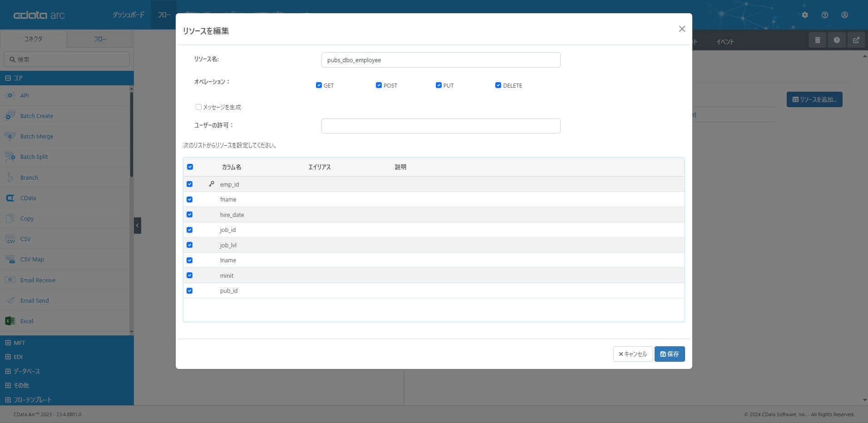Open the help question mark icon
This screenshot has height=423, width=868.
coord(825,15)
